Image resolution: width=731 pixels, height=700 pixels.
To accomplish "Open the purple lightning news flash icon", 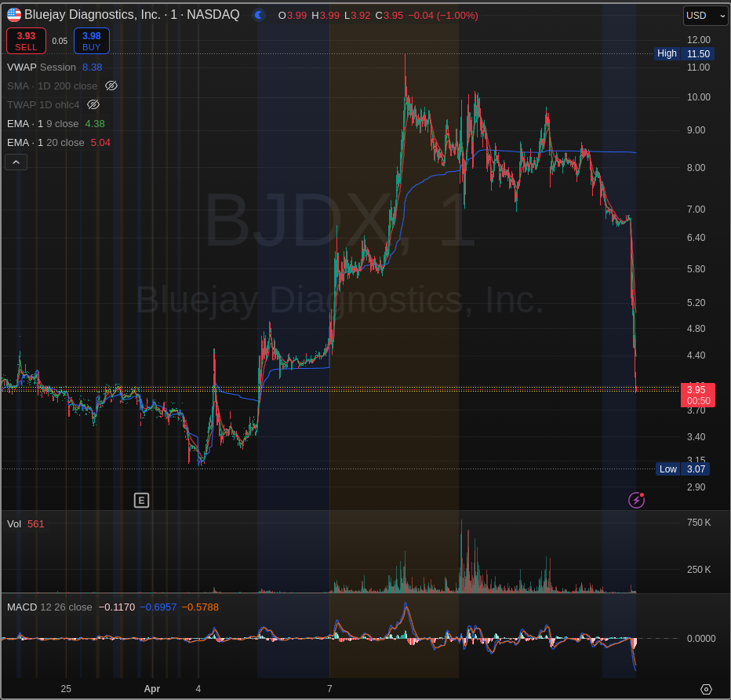I will (x=636, y=500).
